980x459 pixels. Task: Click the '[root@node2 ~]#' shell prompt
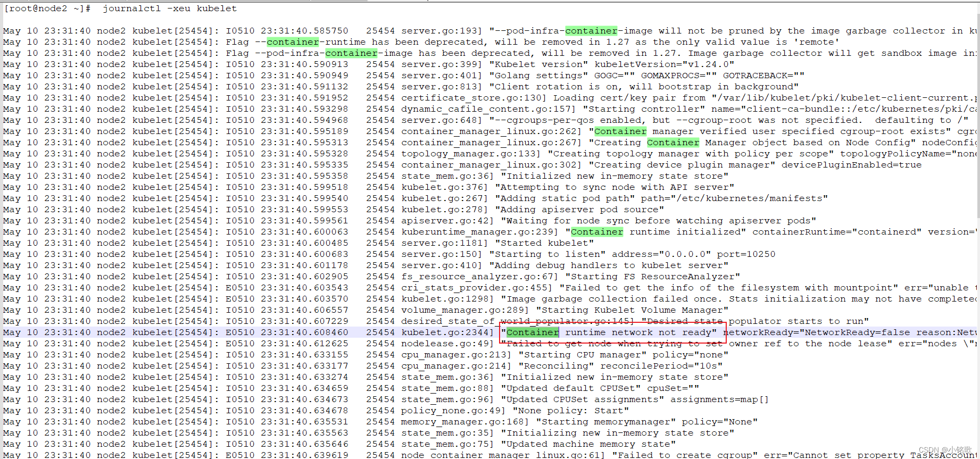[47, 9]
